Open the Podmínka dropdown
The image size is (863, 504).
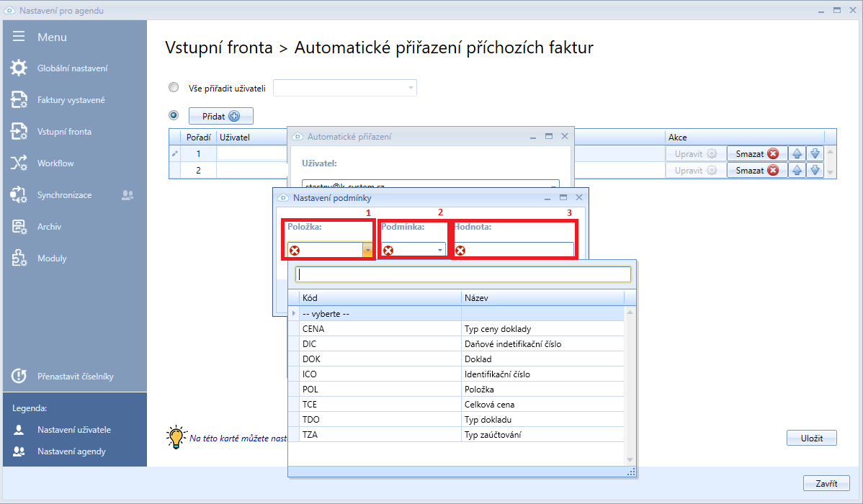tap(439, 250)
